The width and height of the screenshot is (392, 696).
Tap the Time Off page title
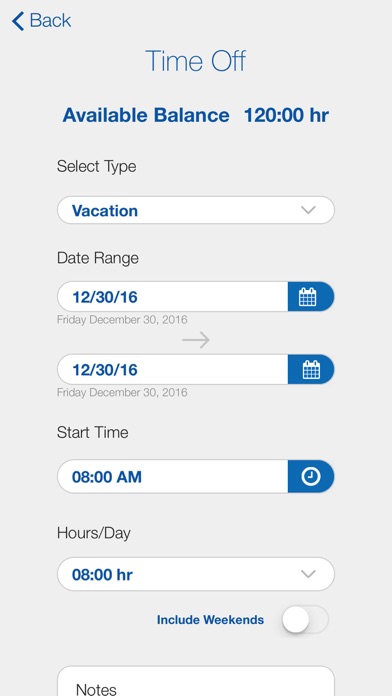[x=195, y=61]
